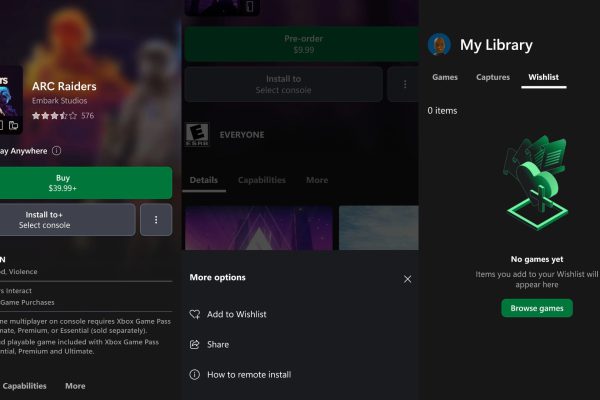
Task: Open the Install to console selector below Pre-order
Action: coord(283,84)
